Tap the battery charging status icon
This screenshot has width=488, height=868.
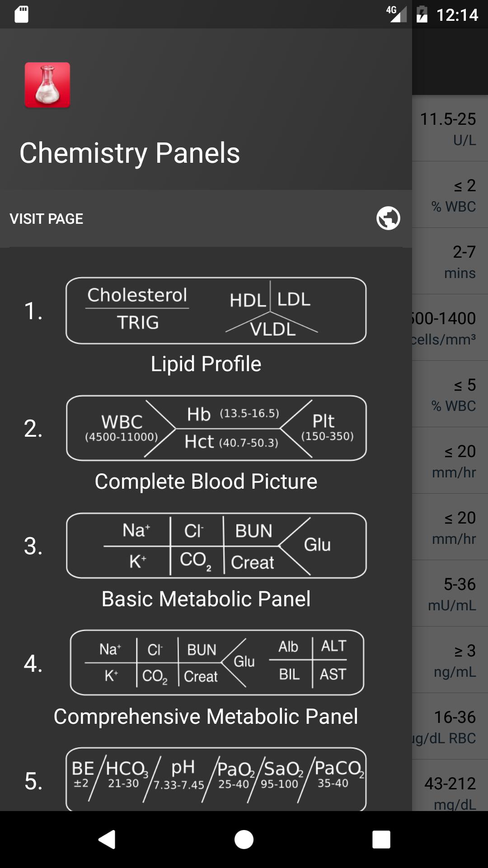(x=422, y=14)
